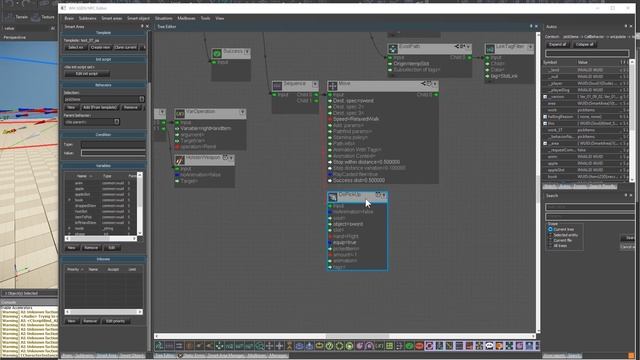Pin the Search panel

625,196
